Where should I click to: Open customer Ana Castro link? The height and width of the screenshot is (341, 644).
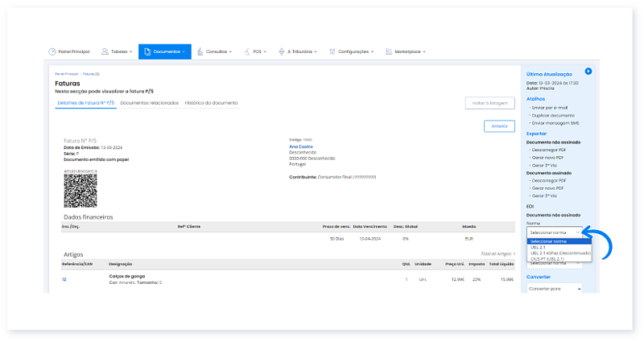(x=301, y=146)
